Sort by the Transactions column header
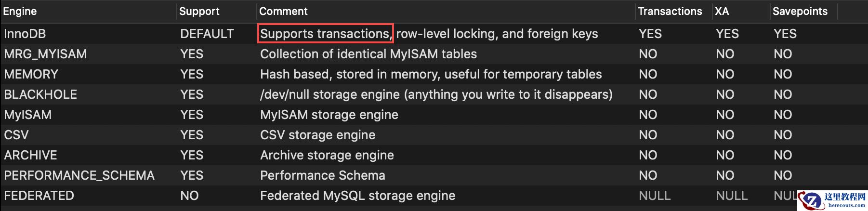868x211 pixels. click(670, 11)
